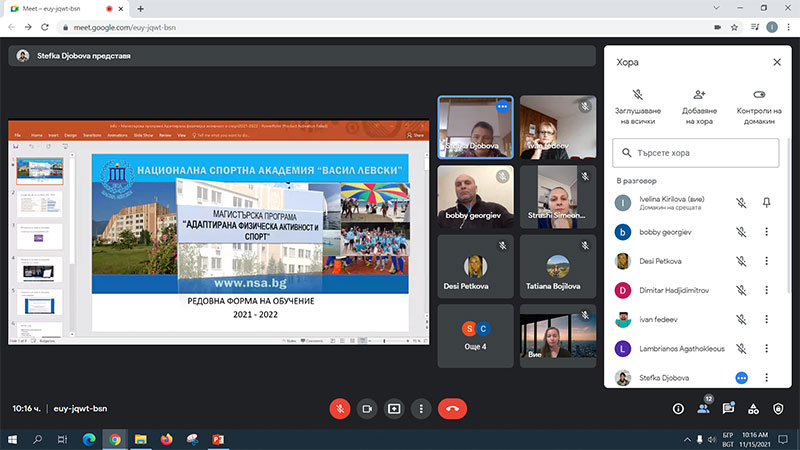Click the pin icon beside Ivelina Kirilova

pos(766,203)
